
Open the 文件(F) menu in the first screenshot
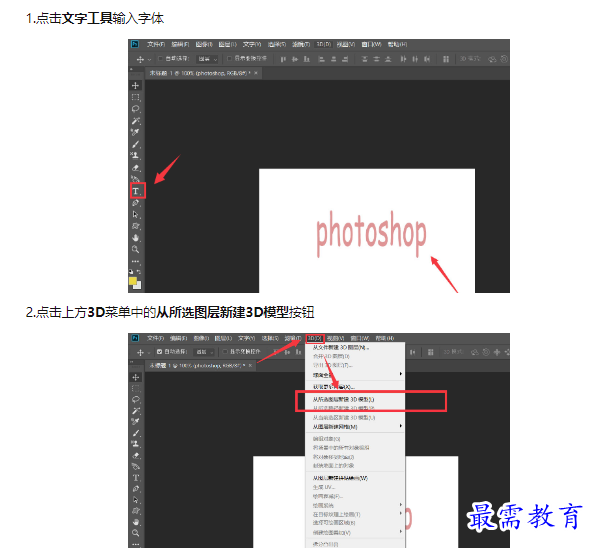pos(156,44)
